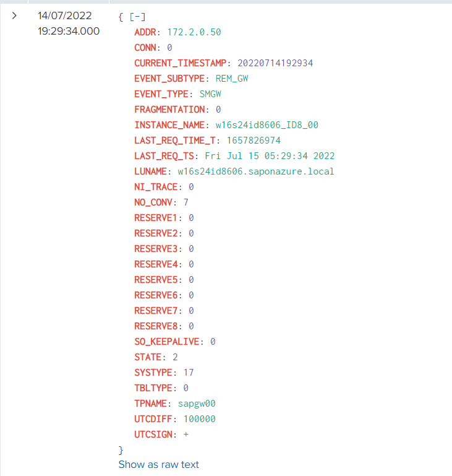This screenshot has width=452, height=476.
Task: Select the LUNAME value w16s24id8606.saponazure.local
Action: click(256, 171)
